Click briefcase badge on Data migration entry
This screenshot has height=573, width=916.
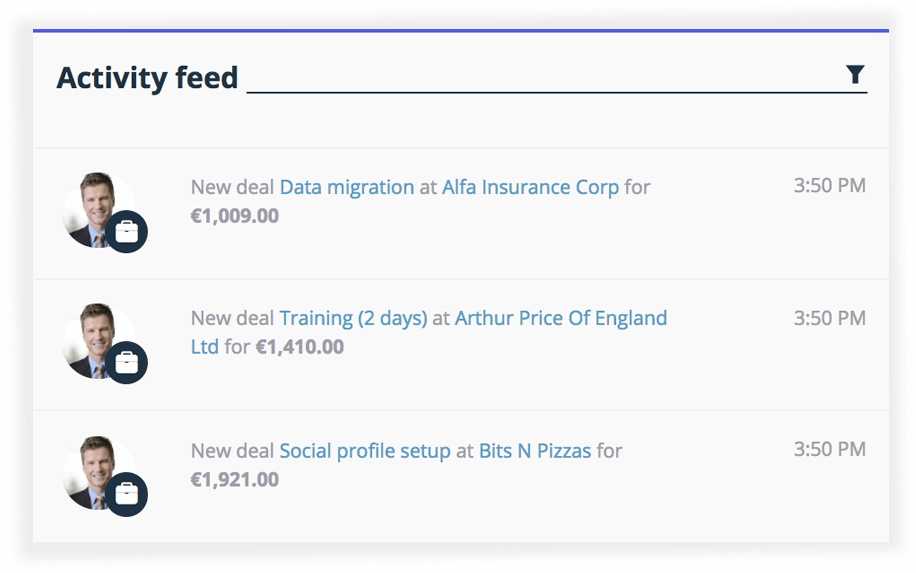point(127,232)
